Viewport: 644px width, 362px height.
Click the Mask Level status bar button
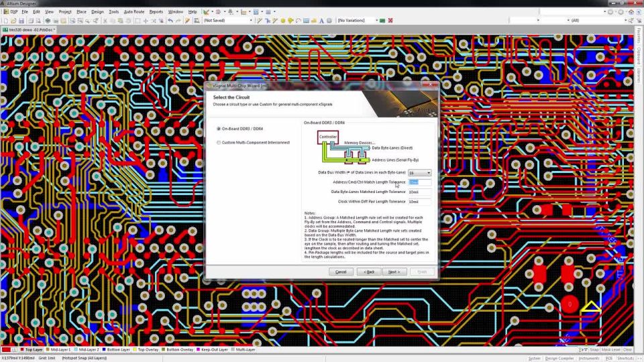[610, 350]
